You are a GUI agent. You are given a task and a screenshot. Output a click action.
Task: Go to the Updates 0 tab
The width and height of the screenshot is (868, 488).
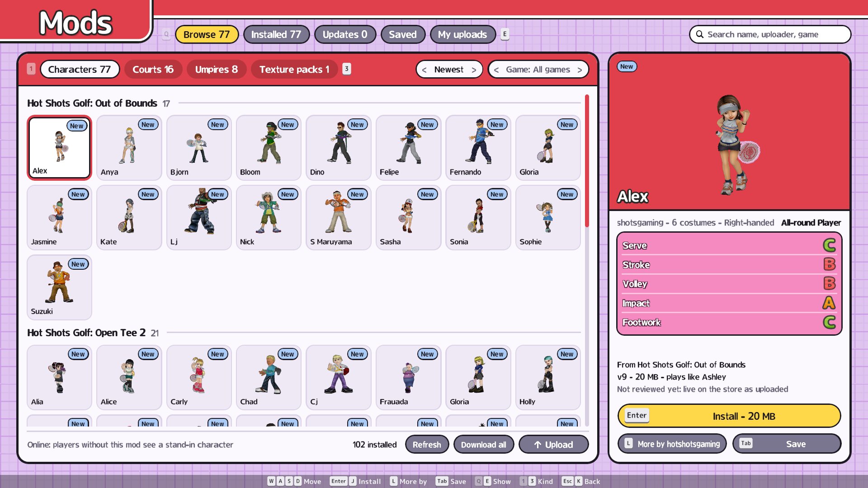(345, 34)
